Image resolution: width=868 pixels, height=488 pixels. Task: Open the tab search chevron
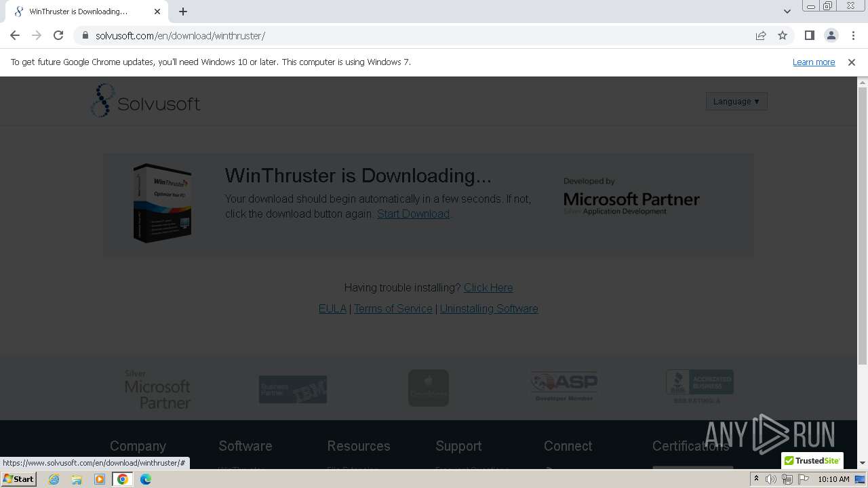(x=787, y=12)
